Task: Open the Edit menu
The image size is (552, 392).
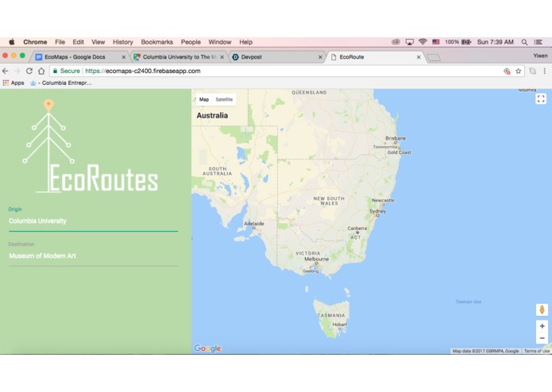Action: point(78,42)
